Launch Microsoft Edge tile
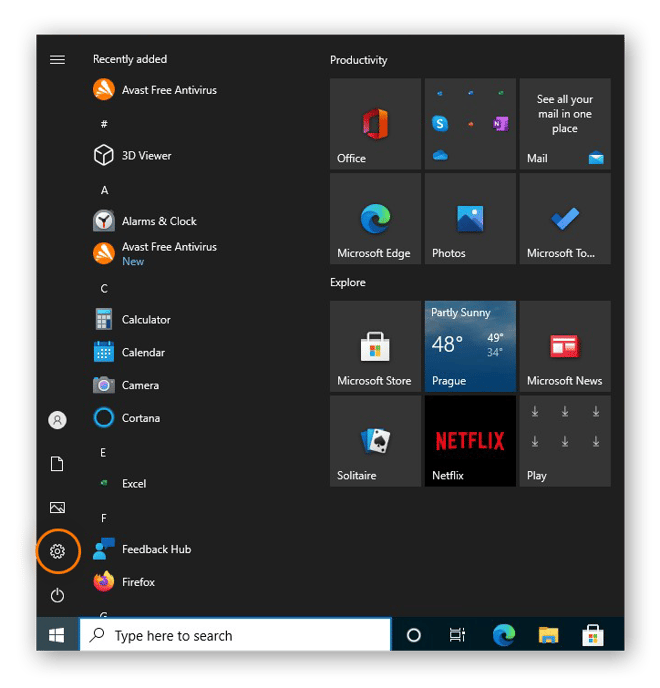The width and height of the screenshot is (660, 688). (375, 219)
